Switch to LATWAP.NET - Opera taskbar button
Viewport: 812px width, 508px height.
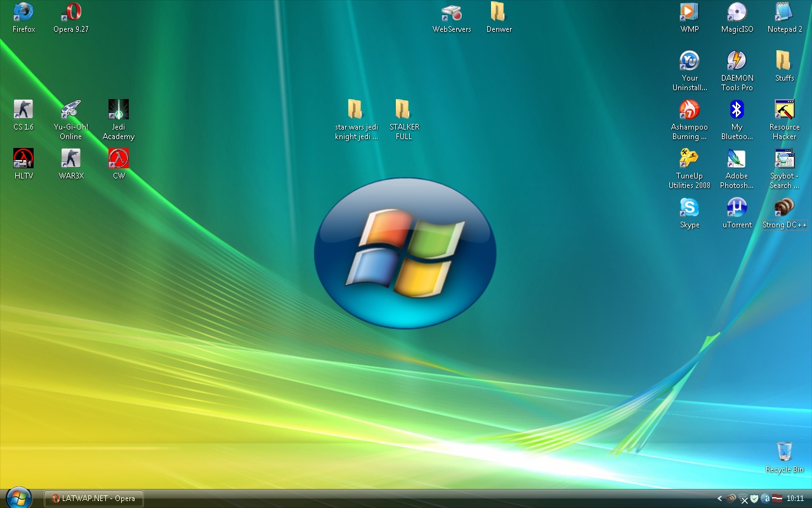click(x=94, y=498)
